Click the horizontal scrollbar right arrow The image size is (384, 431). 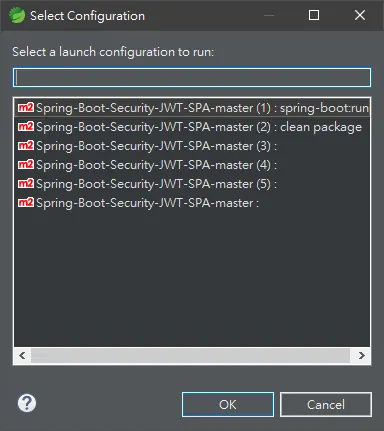pyautogui.click(x=362, y=355)
